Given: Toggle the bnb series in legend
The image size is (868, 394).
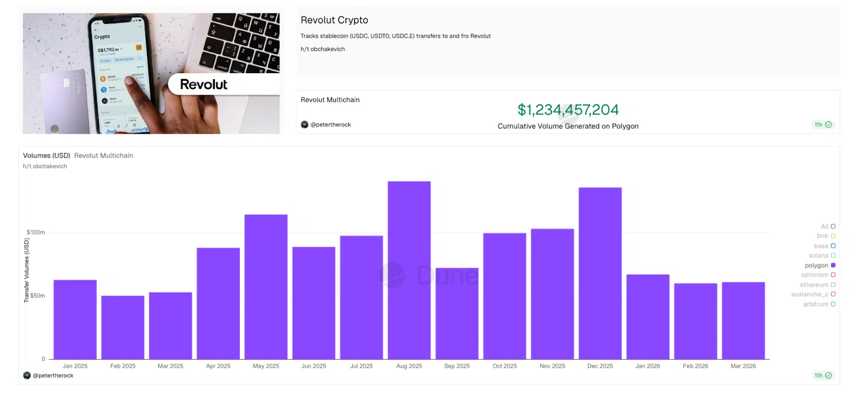Looking at the screenshot, I should [826, 236].
